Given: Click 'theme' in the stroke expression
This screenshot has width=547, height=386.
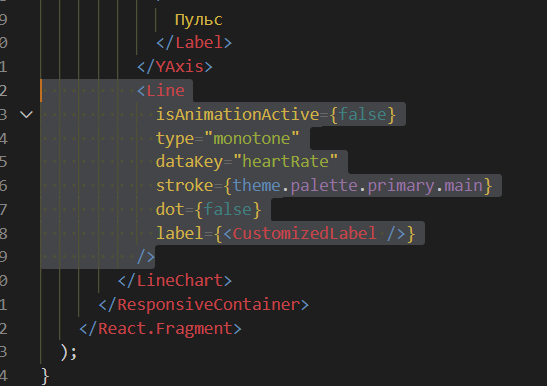Looking at the screenshot, I should 256,185.
